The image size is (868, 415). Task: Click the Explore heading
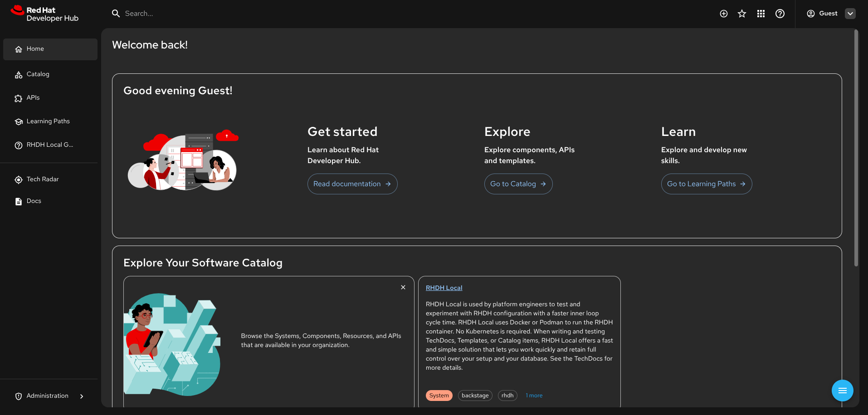507,132
